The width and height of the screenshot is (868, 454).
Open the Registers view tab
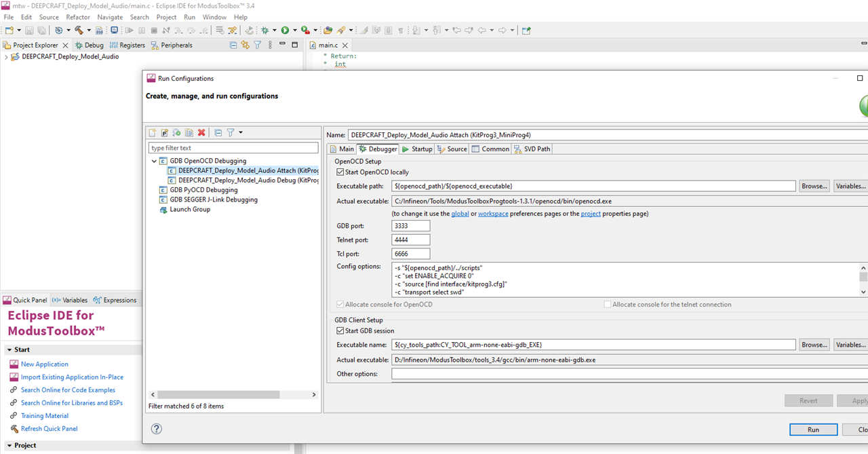tap(127, 45)
